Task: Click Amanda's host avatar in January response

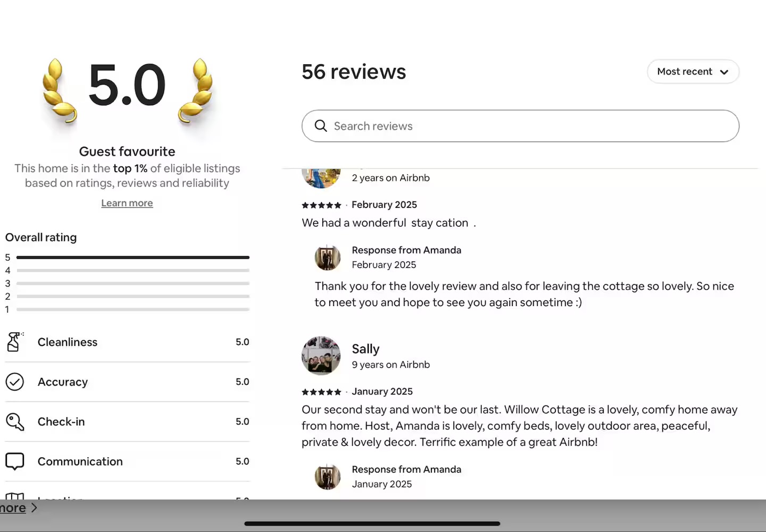Action: pyautogui.click(x=328, y=477)
